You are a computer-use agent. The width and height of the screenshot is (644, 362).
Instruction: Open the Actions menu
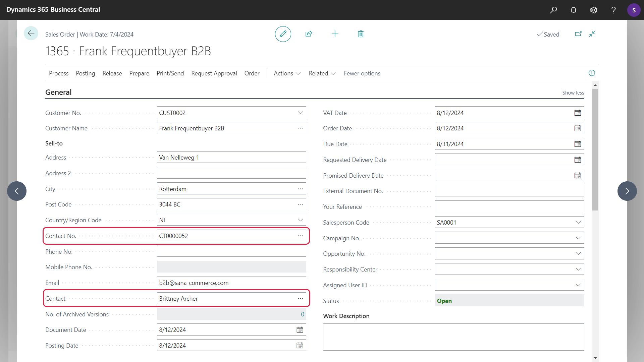pyautogui.click(x=287, y=73)
